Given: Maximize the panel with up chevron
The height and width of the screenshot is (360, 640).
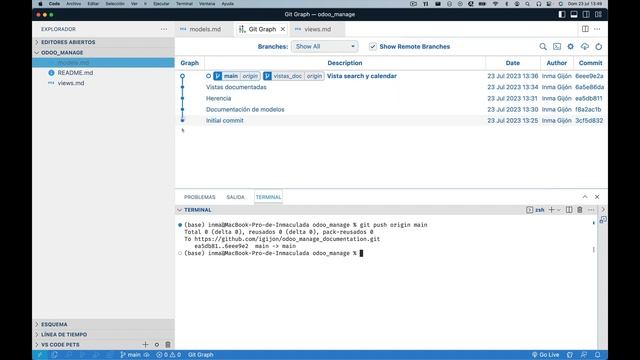Looking at the screenshot, I should coord(585,197).
